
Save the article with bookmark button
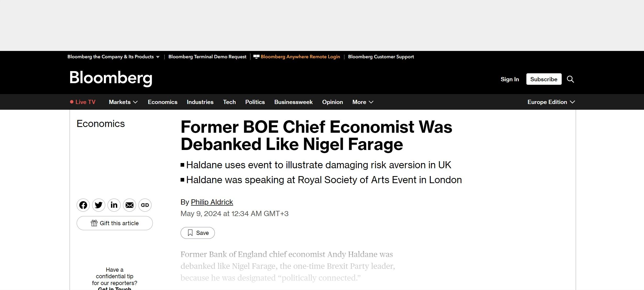(198, 233)
